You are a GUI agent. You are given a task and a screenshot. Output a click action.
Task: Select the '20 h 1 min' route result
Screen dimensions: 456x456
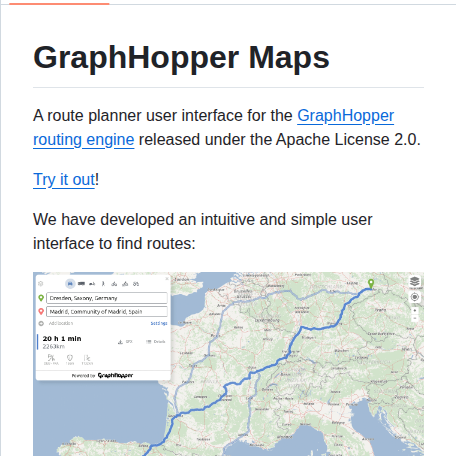point(62,338)
